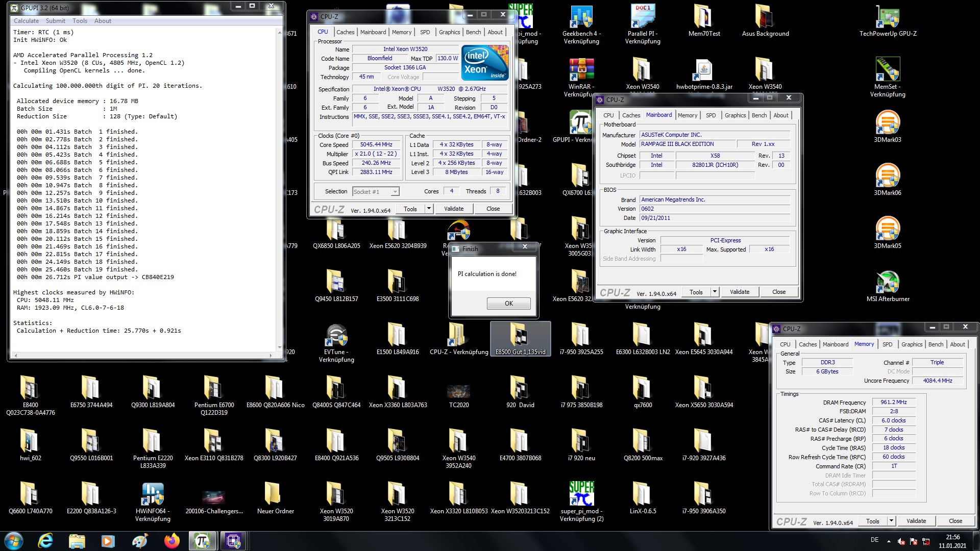Screen dimensions: 980x551
Task: Click the GPUPI output vertical scrollbar
Action: click(x=279, y=190)
